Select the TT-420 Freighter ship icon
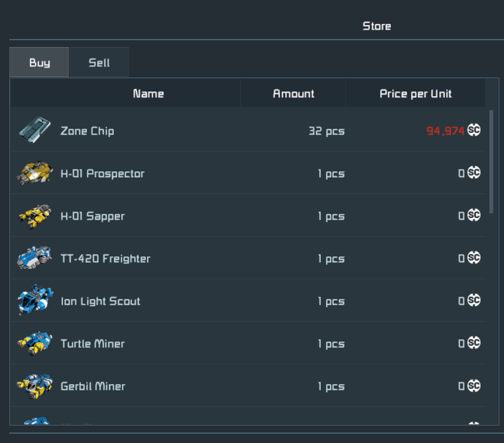504x443 pixels. tap(35, 258)
